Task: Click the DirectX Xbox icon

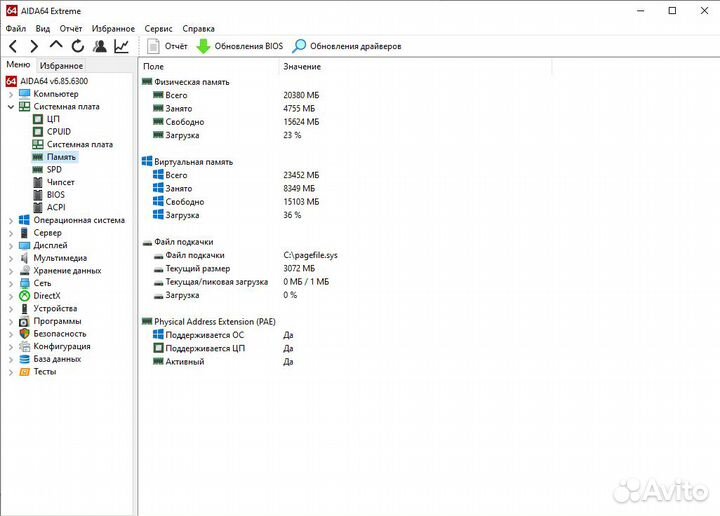Action: (24, 296)
